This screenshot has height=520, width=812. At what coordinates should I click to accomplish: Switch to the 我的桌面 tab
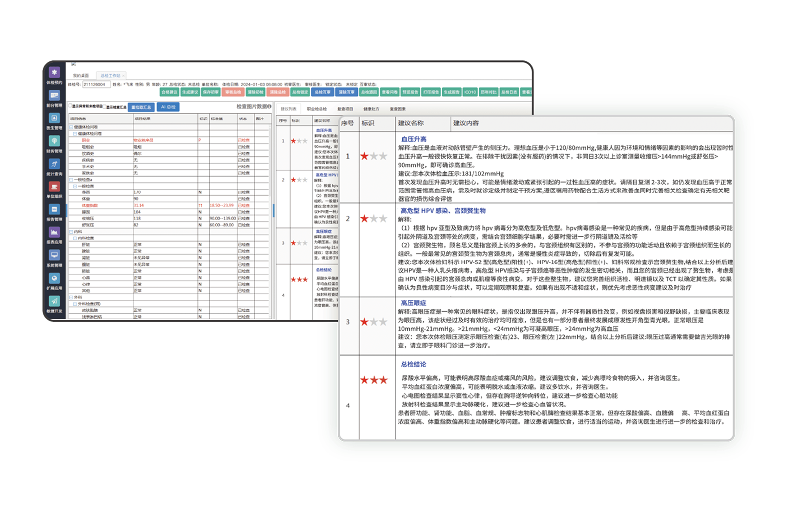(81, 75)
